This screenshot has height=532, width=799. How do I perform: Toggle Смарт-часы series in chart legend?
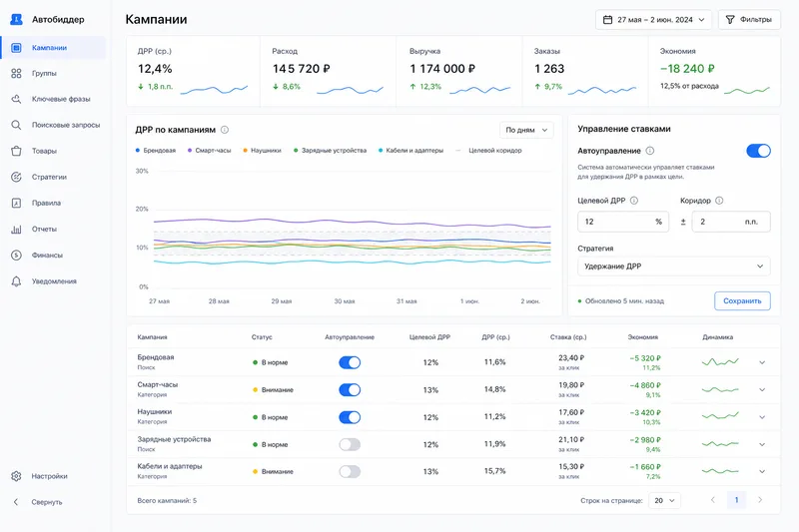tap(210, 150)
